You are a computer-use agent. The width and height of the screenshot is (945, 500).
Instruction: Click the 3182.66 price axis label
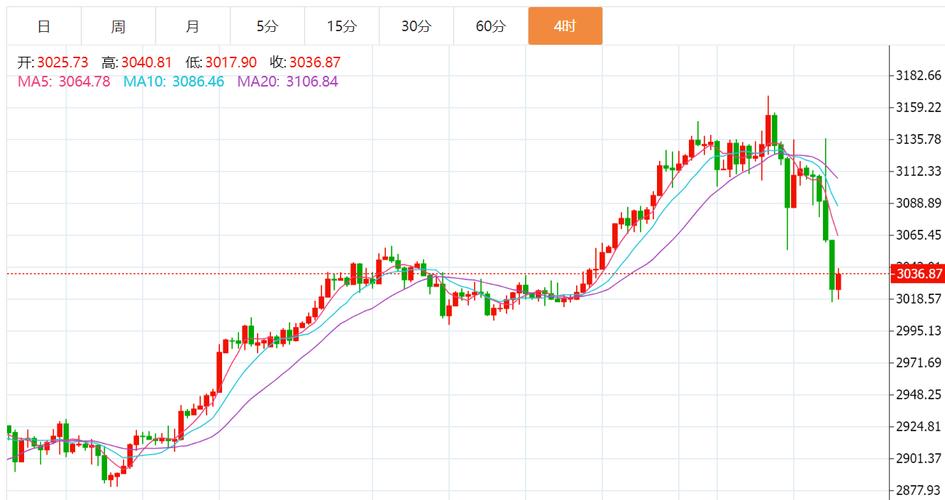pos(918,76)
